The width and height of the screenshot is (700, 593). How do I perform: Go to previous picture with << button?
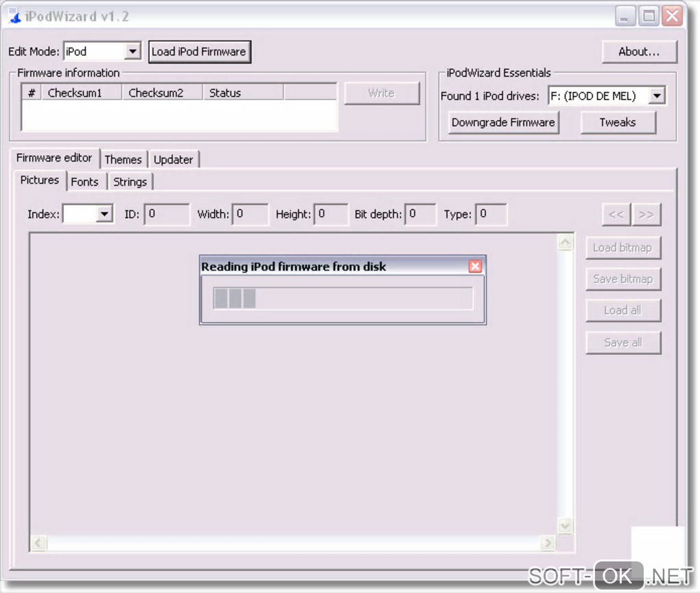point(616,215)
